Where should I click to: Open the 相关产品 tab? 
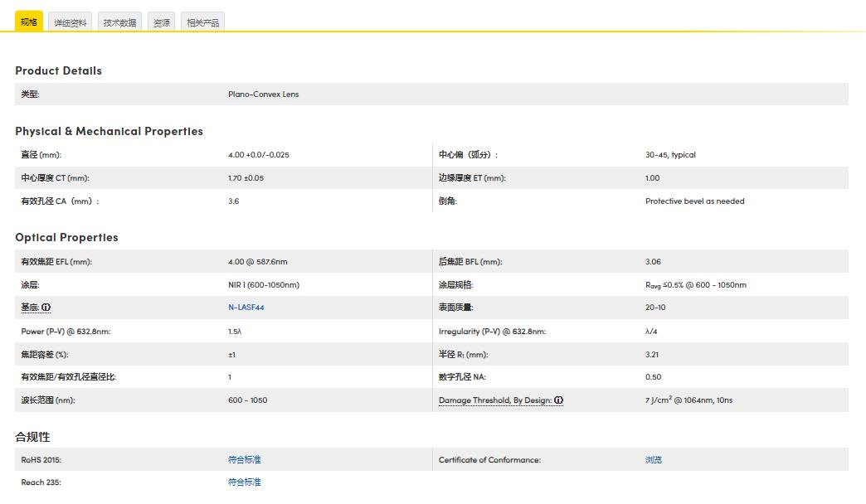(202, 23)
